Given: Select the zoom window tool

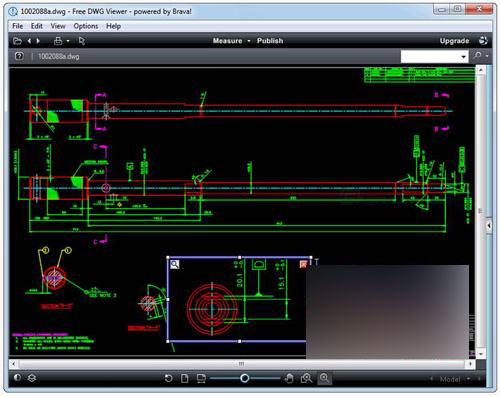Looking at the screenshot, I should tap(306, 378).
